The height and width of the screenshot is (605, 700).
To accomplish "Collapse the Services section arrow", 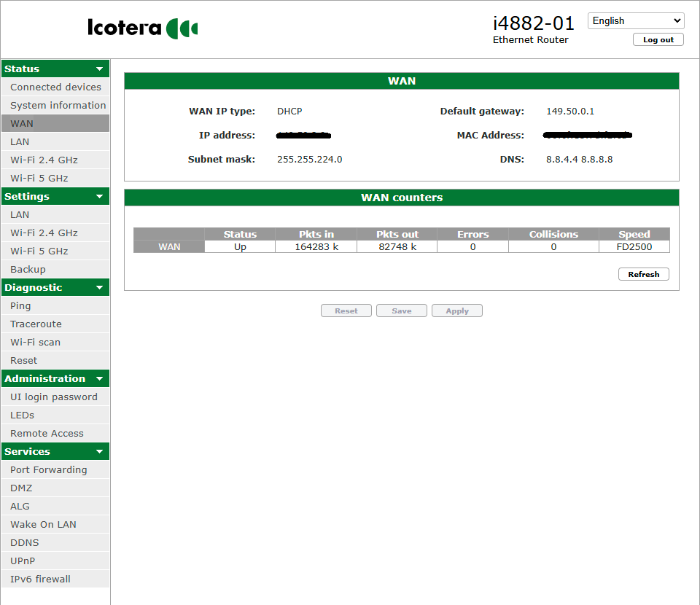I will click(100, 452).
